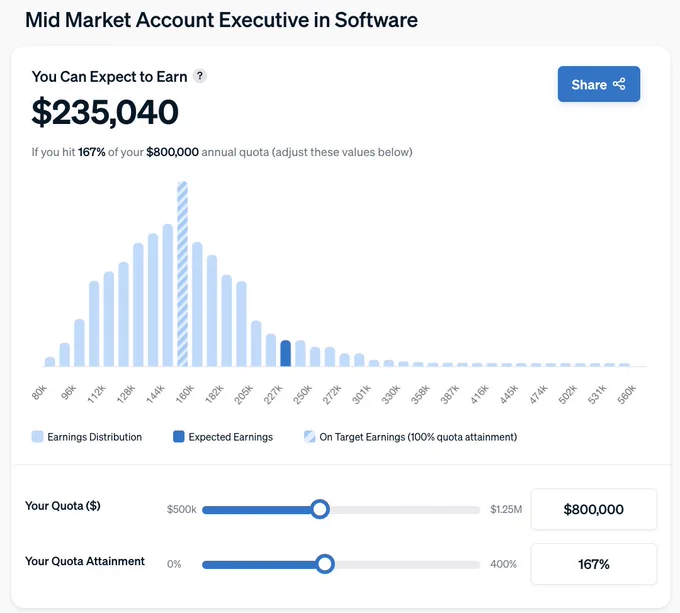Click the 560k axis label
The height and width of the screenshot is (613, 680).
[626, 395]
